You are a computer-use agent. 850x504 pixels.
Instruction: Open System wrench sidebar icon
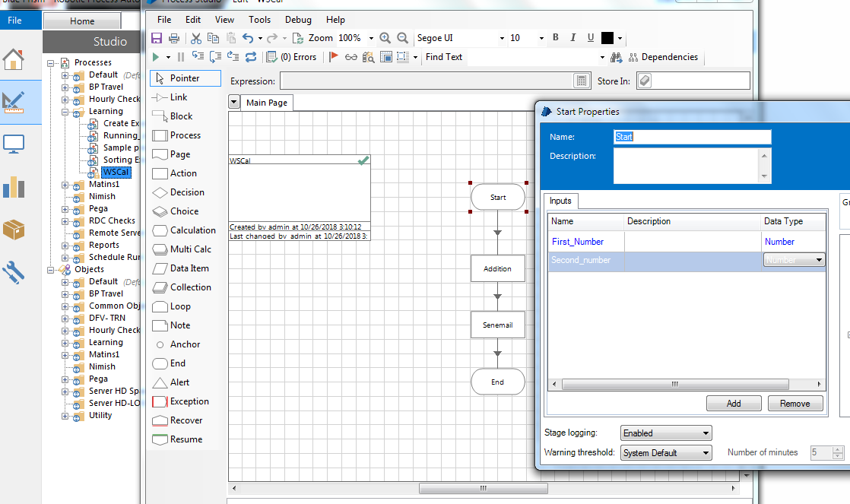pyautogui.click(x=14, y=273)
